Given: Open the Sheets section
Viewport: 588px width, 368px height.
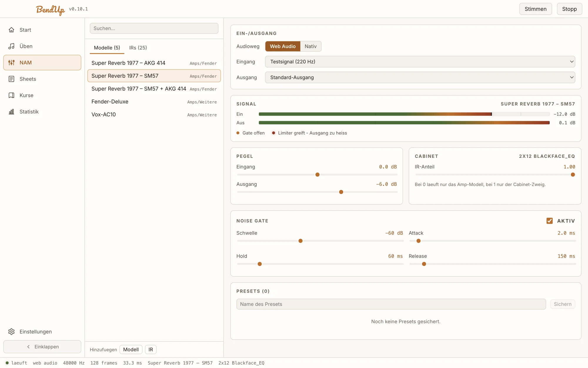Looking at the screenshot, I should pos(42,79).
